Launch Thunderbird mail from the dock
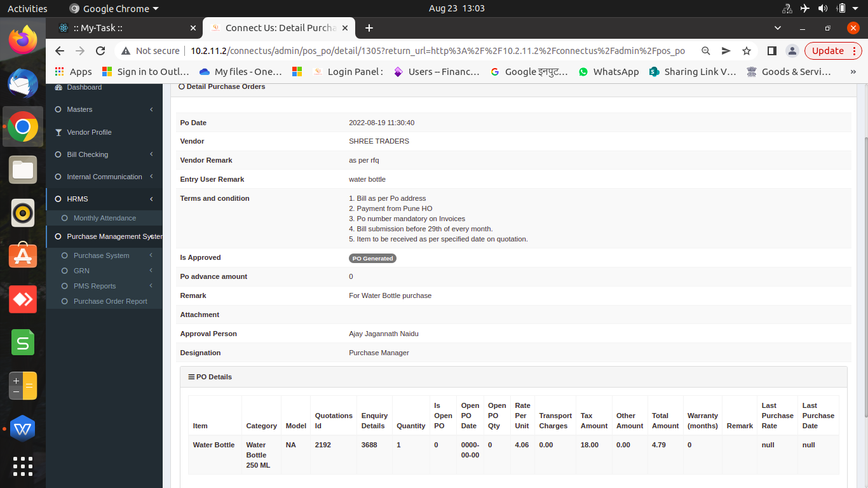This screenshot has width=868, height=488. click(23, 83)
